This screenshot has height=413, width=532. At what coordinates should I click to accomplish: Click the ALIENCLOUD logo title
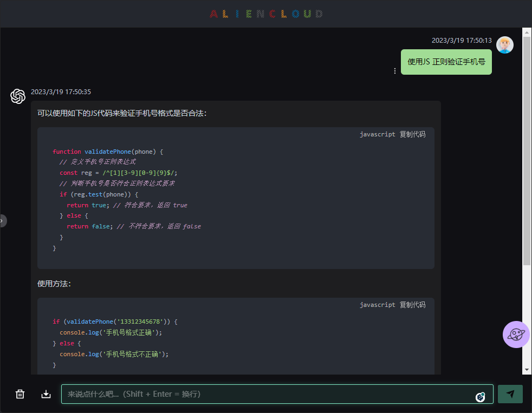pos(266,14)
